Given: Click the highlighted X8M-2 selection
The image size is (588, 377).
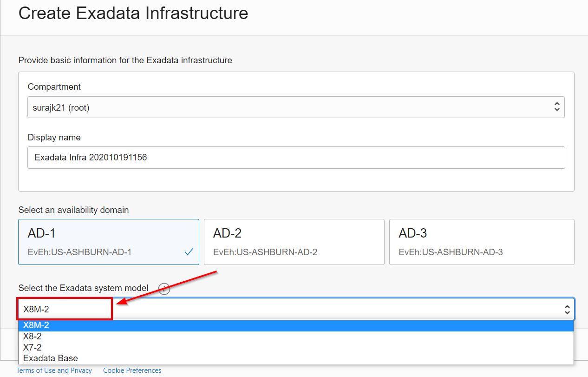Looking at the screenshot, I should tap(65, 309).
